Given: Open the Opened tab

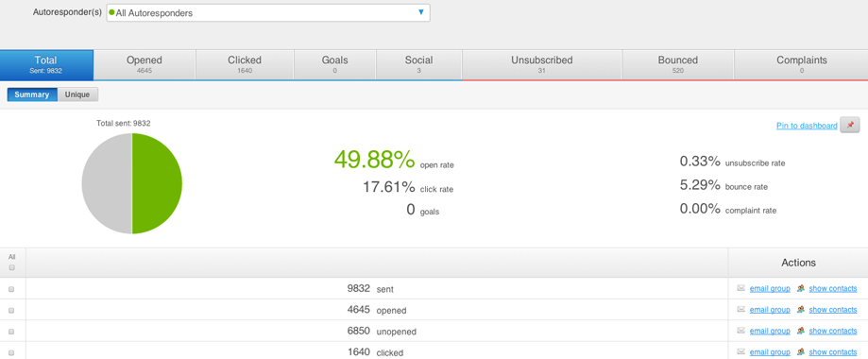Looking at the screenshot, I should (x=145, y=65).
